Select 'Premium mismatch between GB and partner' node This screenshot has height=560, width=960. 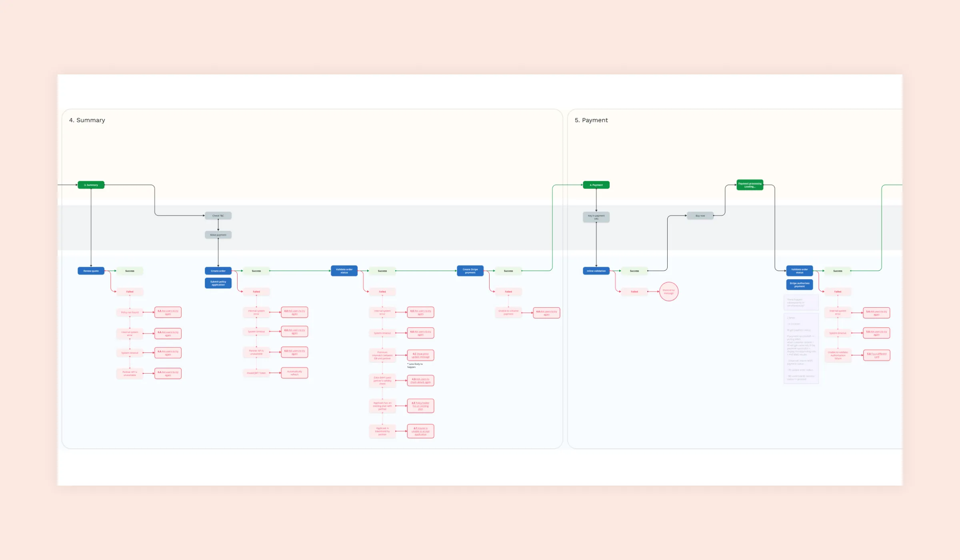[x=382, y=355]
